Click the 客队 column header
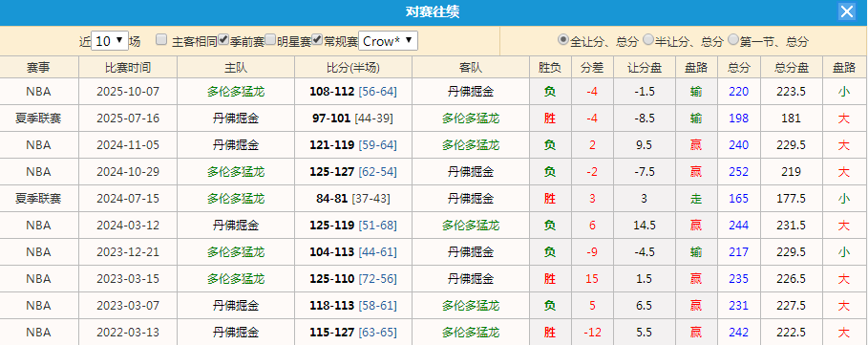Image resolution: width=868 pixels, height=345 pixels. point(471,68)
